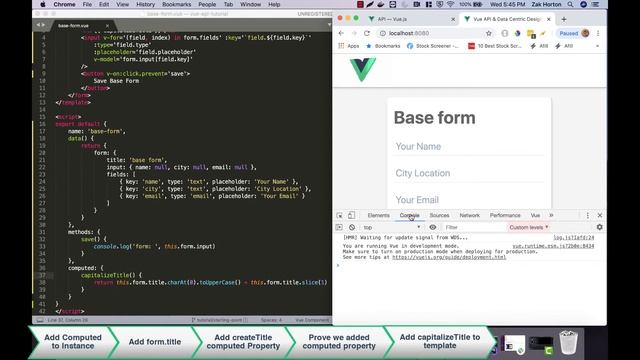Screen dimensions: 640x360
Task: Open a new Chrome tab
Action: click(x=564, y=19)
